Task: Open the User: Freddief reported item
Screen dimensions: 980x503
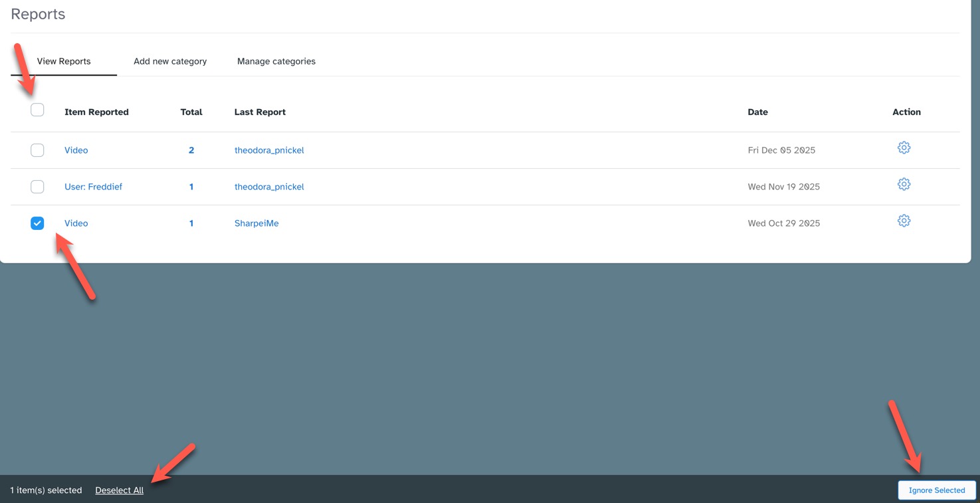Action: [x=93, y=187]
